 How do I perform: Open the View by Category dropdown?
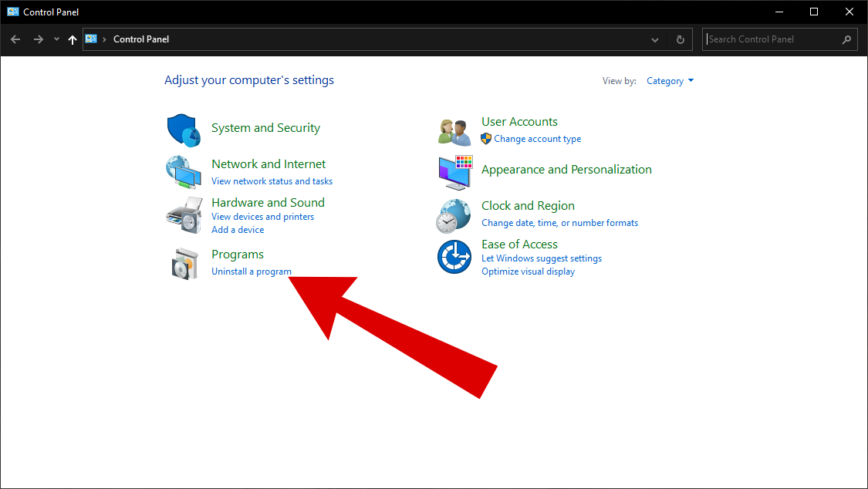[x=670, y=81]
